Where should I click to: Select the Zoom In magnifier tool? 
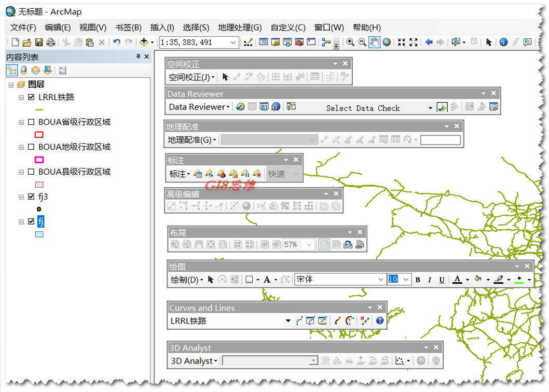pos(350,43)
